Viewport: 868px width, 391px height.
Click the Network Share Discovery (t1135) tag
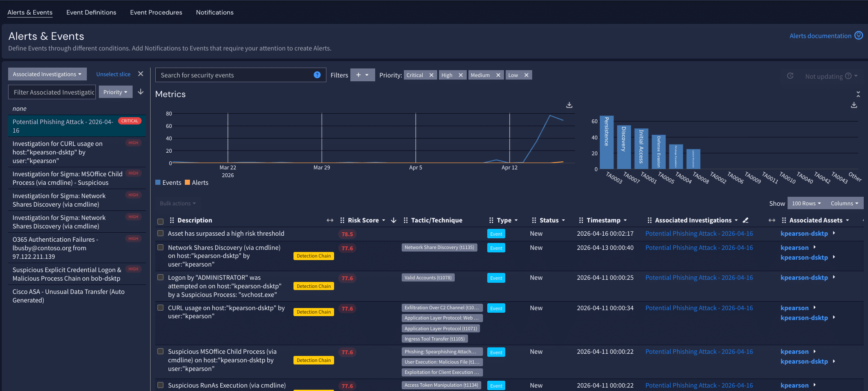tap(439, 247)
